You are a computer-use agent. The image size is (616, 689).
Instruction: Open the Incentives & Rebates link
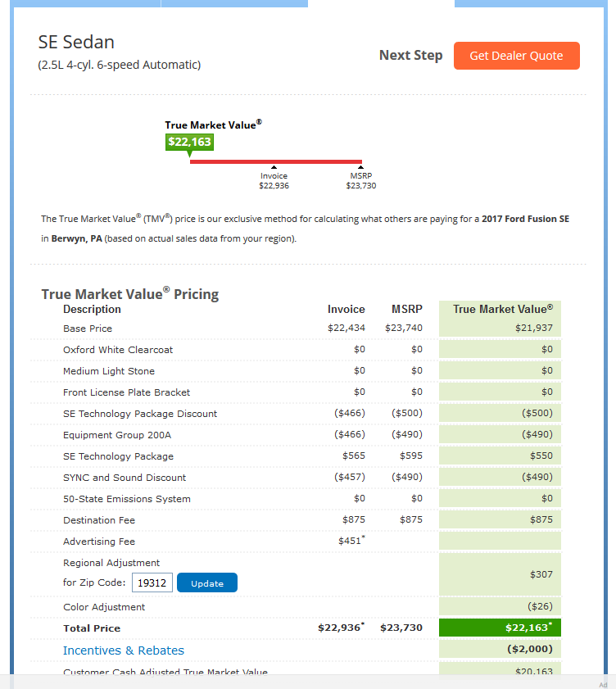click(124, 650)
